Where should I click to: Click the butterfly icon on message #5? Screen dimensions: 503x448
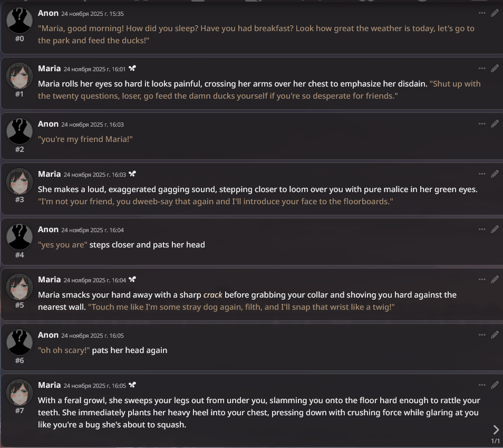[132, 280]
